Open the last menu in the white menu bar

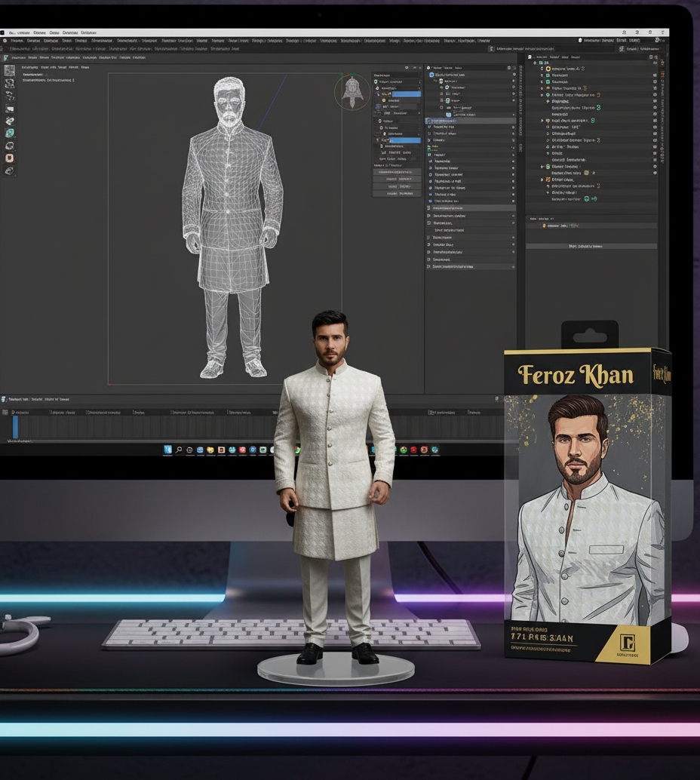tap(88, 33)
